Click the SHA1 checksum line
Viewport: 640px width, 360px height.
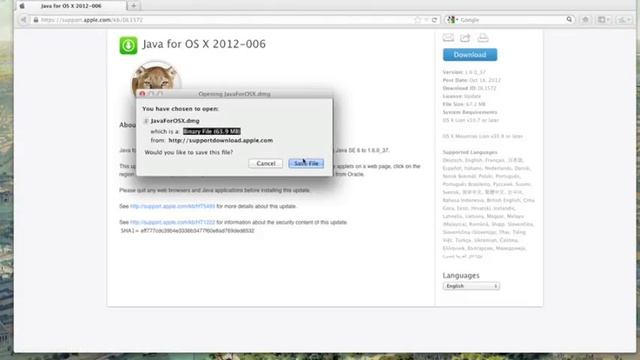[188, 231]
